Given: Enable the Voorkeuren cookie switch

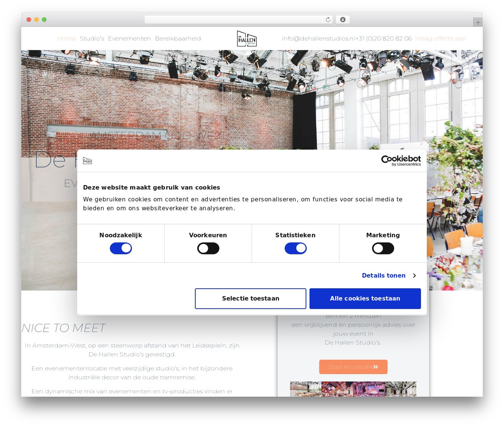Looking at the screenshot, I should (x=208, y=249).
